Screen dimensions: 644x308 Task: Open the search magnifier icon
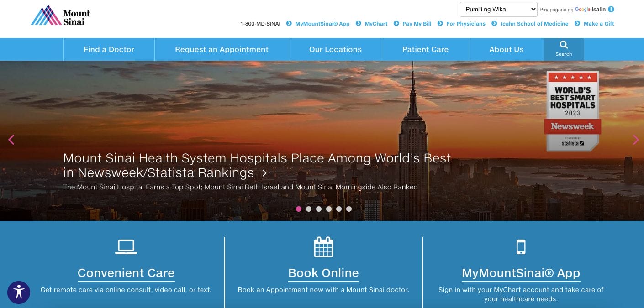(x=564, y=45)
